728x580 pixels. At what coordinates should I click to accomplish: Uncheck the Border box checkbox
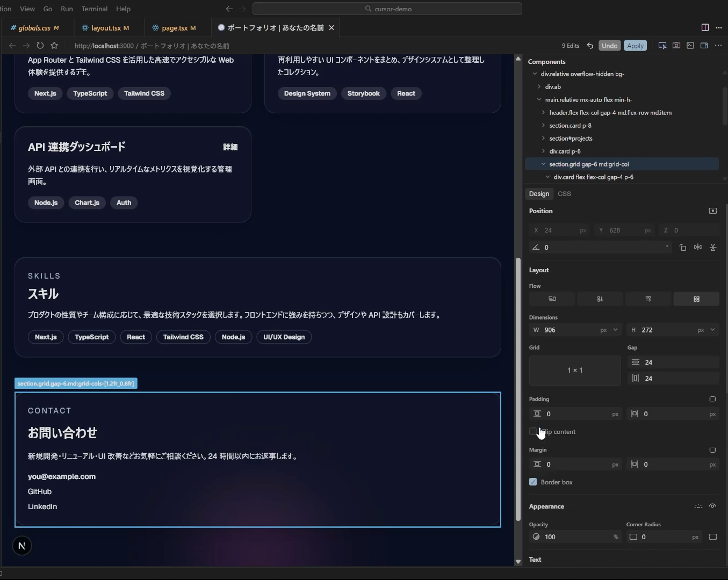[x=533, y=482]
